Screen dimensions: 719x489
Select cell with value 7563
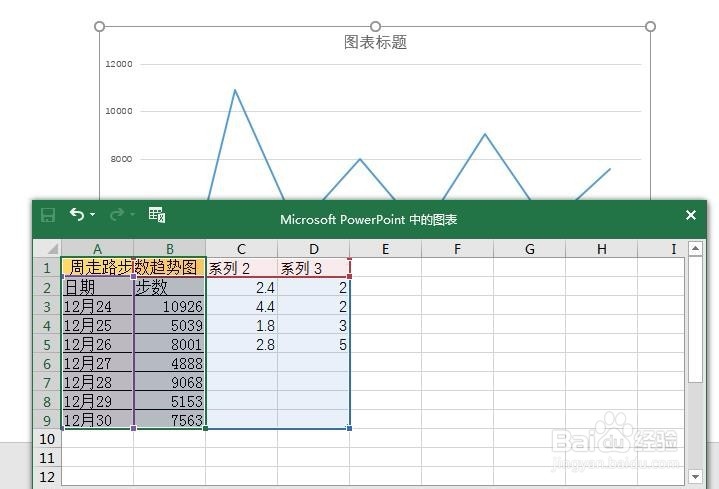point(170,420)
